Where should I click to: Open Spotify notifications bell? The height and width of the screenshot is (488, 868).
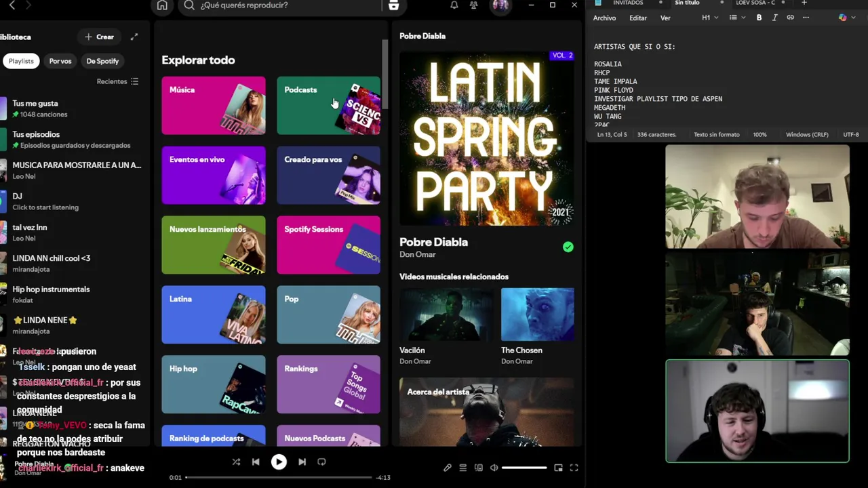coord(454,5)
